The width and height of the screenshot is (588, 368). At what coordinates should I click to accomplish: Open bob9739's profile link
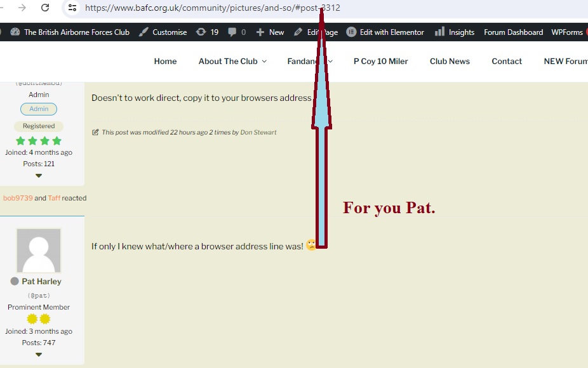point(17,198)
